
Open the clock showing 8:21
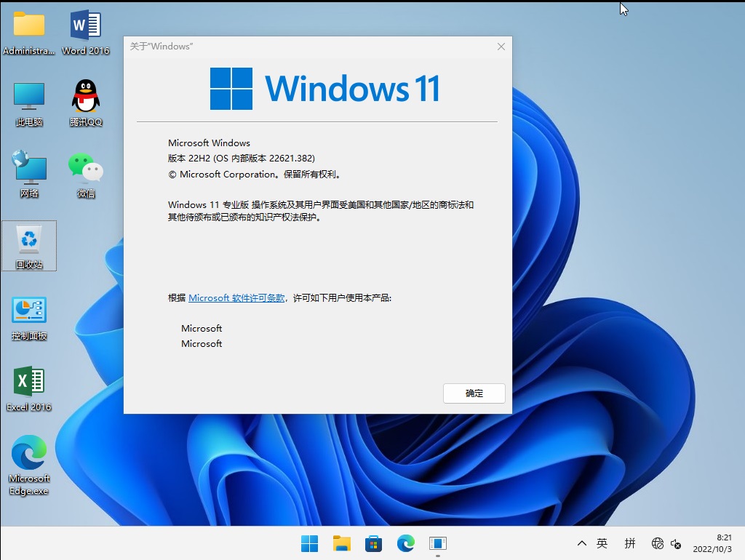pyautogui.click(x=712, y=543)
